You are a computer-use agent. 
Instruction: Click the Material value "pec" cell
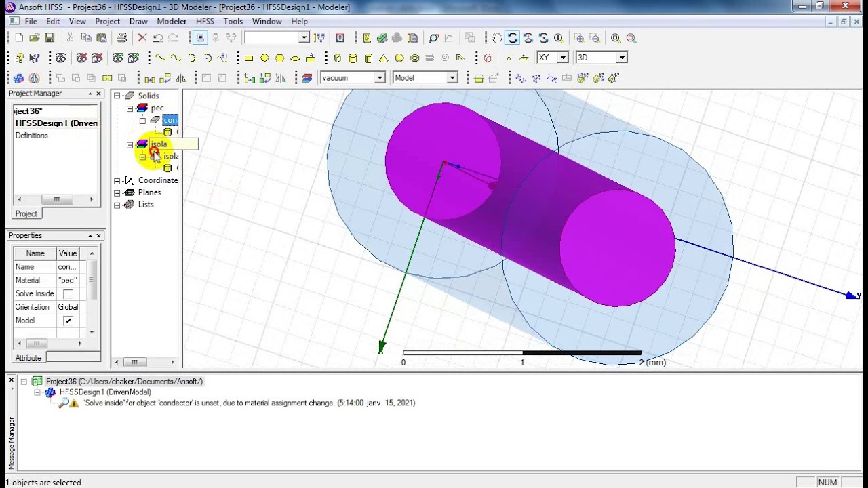(68, 280)
